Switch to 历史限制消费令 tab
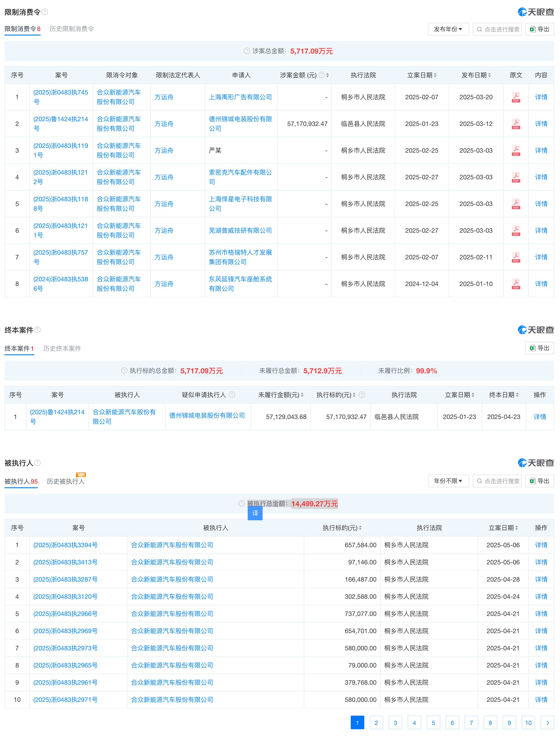Image resolution: width=560 pixels, height=736 pixels. 72,29
